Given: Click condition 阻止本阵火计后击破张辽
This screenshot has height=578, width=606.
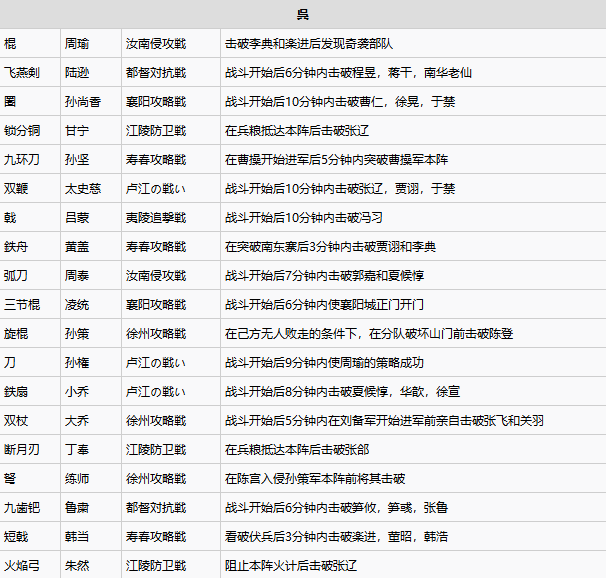Looking at the screenshot, I should pos(291,566).
